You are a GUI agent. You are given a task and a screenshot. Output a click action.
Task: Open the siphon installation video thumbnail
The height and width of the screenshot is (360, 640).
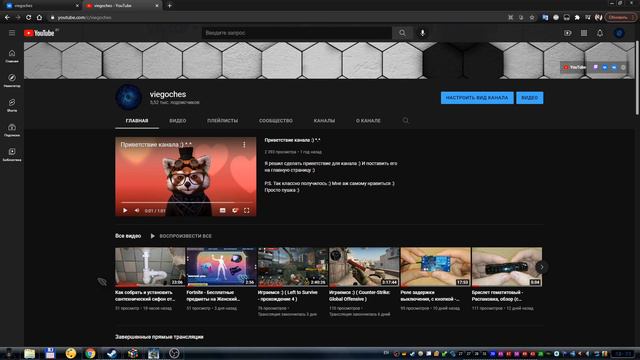[150, 267]
